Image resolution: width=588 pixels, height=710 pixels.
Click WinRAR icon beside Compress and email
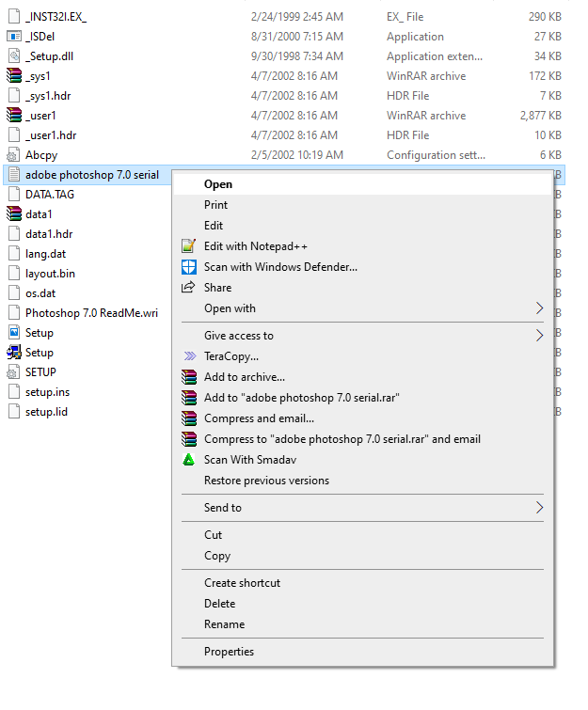[x=188, y=418]
